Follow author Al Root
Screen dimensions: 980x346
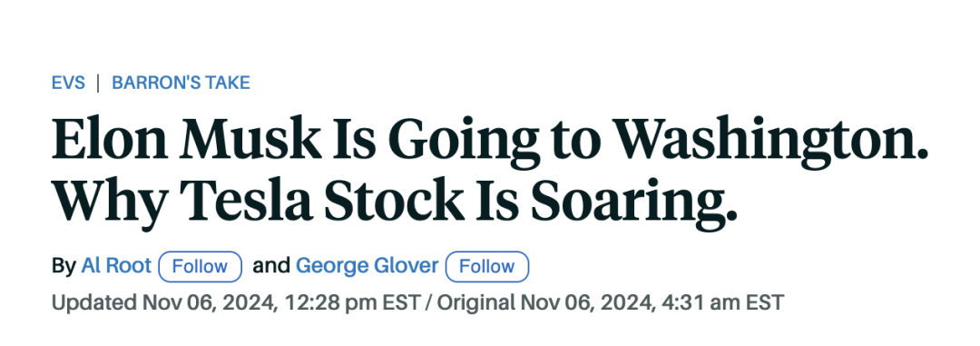(x=200, y=267)
